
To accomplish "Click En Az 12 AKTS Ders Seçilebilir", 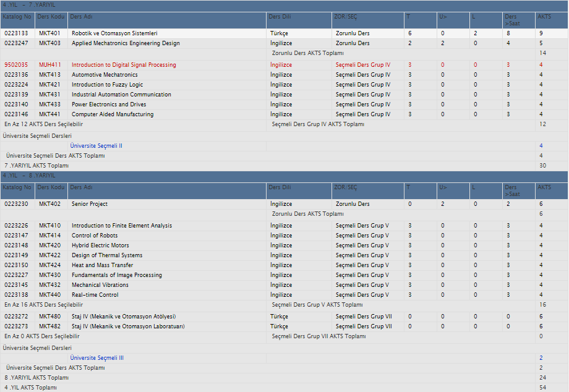I will click(x=43, y=124).
